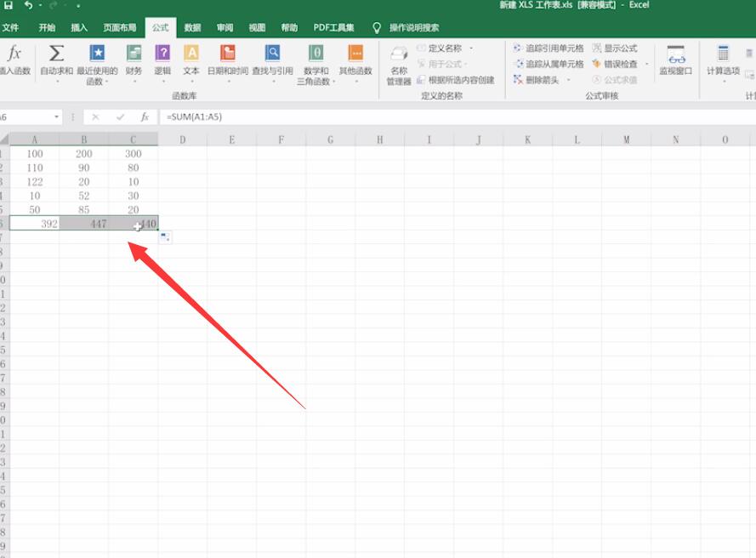756x558 pixels.
Task: Switch to PDF工具集 tab
Action: tap(333, 27)
